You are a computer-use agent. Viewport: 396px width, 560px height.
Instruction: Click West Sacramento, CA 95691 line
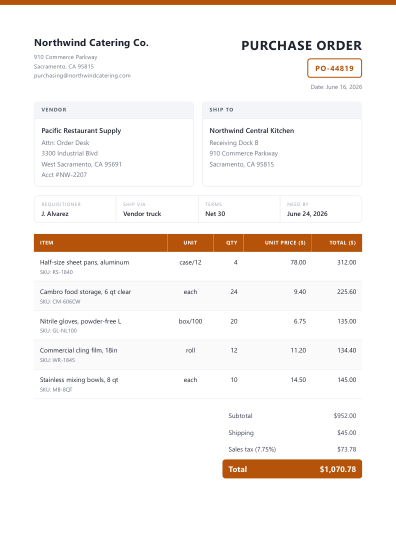click(81, 164)
